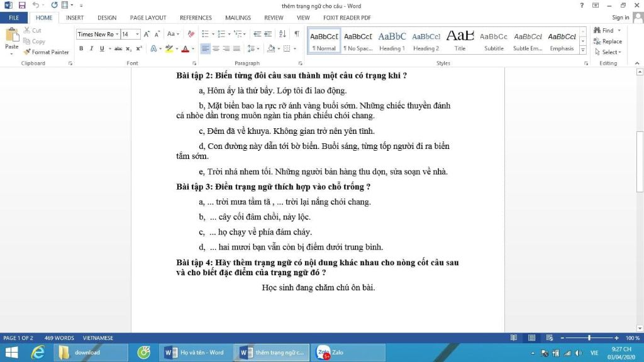Open the Font dialog launcher
Viewport: 644px width, 362px height.
194,63
